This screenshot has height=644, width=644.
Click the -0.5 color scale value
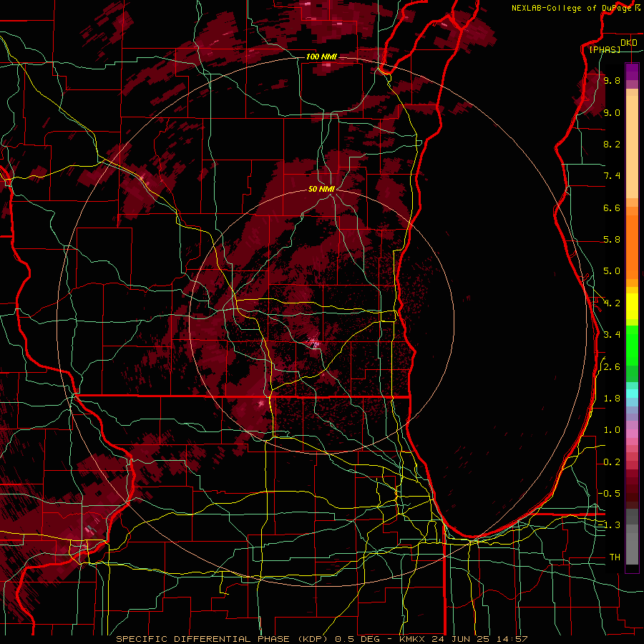click(609, 494)
